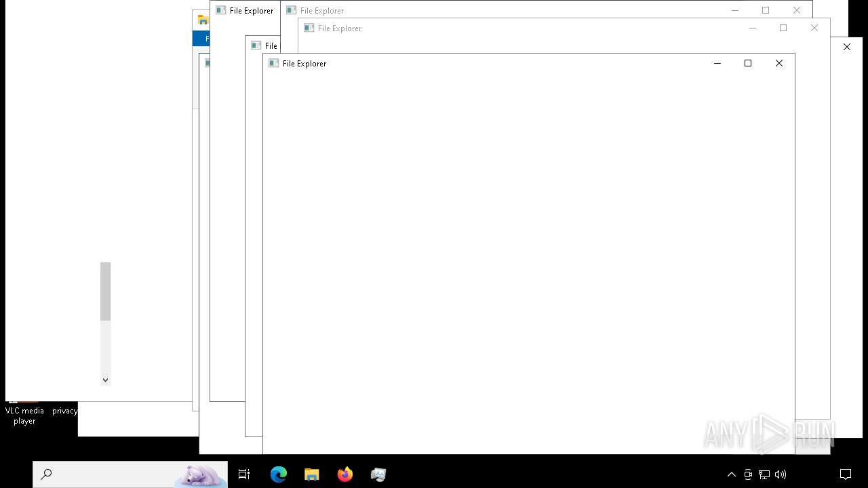This screenshot has height=488, width=868.
Task: Select the File Explorer title at top left
Action: [252, 10]
